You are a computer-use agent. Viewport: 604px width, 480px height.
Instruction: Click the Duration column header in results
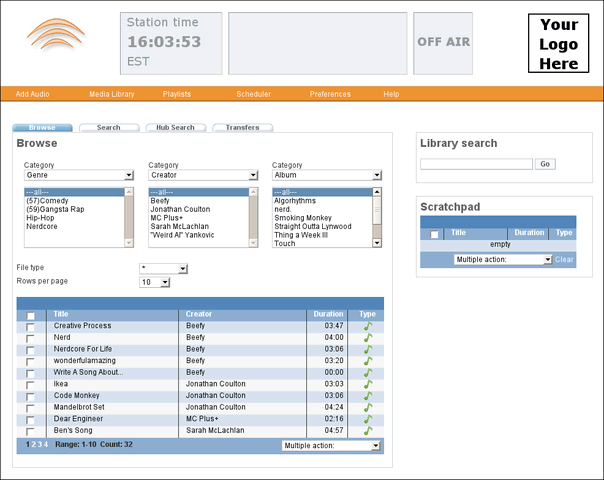pyautogui.click(x=328, y=314)
